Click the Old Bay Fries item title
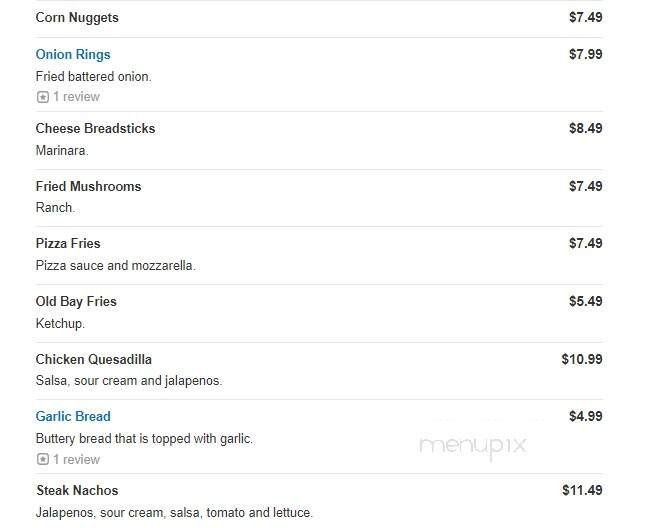Image resolution: width=652 pixels, height=528 pixels. tap(76, 302)
